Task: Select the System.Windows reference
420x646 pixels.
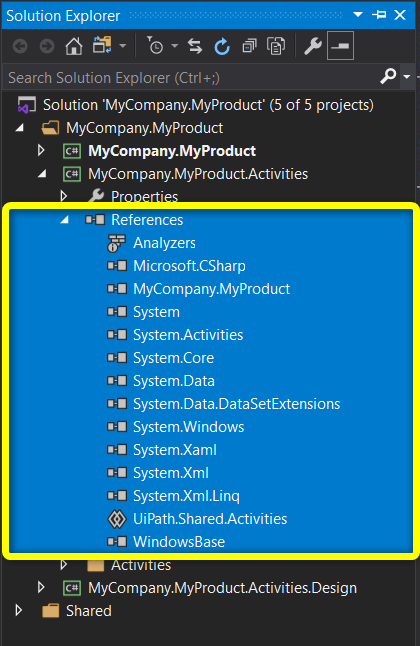Action: coord(188,427)
